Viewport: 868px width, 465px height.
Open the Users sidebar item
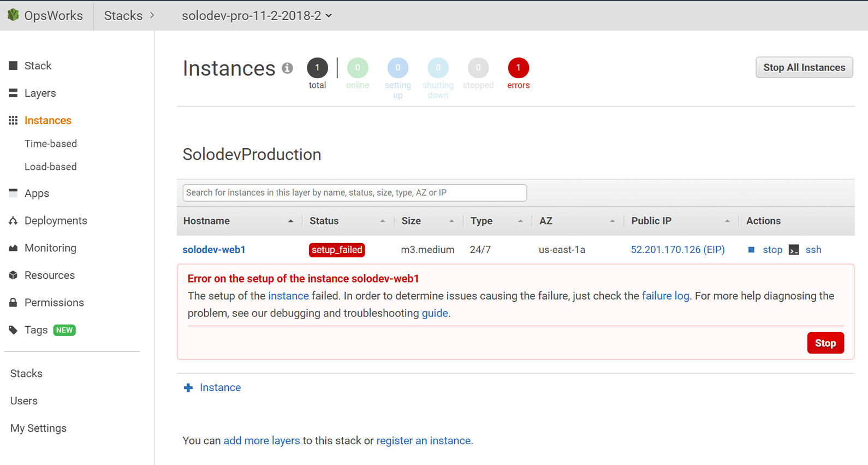24,401
